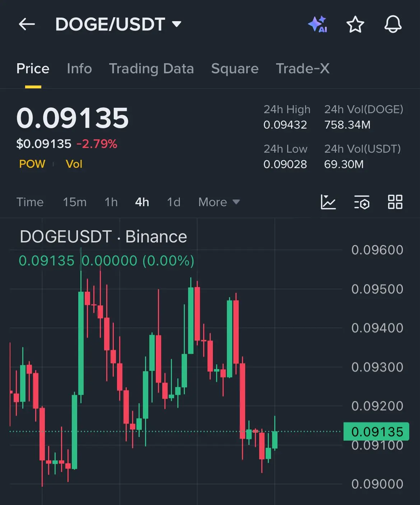Tap the POW tag
Screen dimensions: 420x505
32,164
